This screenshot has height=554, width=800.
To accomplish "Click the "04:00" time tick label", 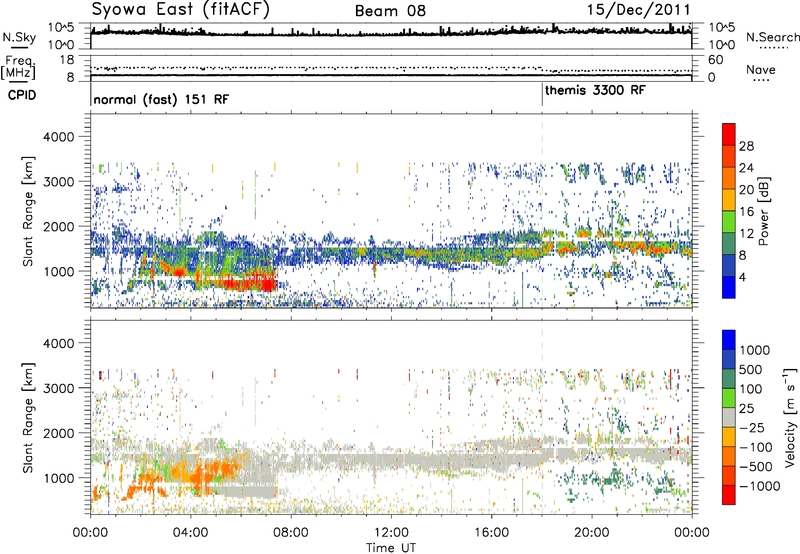I will point(190,533).
